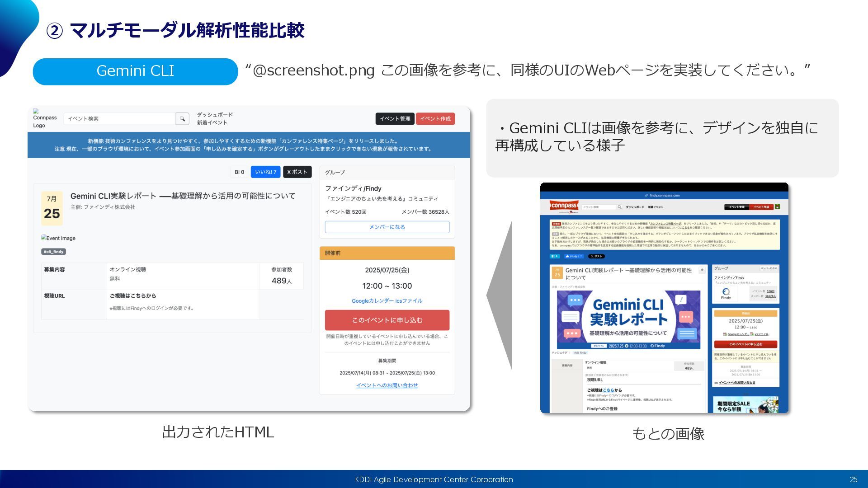
Task: Click the star bookmark icon in the original image
Action: point(702,270)
